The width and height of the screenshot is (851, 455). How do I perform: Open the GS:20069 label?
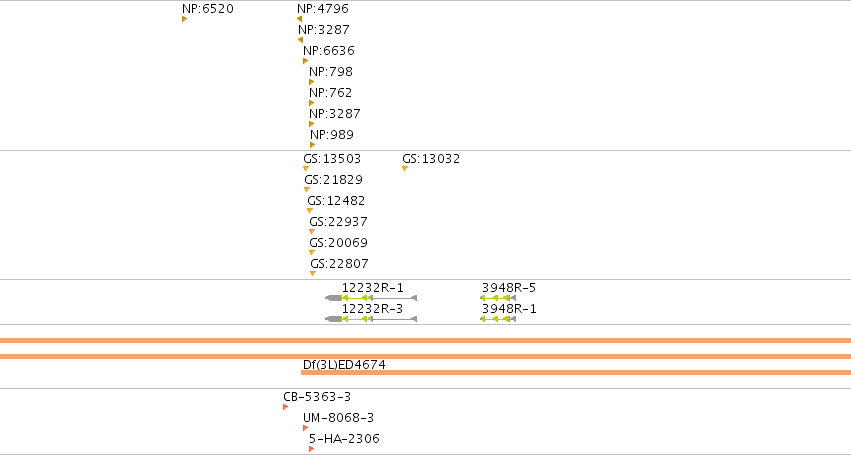point(339,243)
